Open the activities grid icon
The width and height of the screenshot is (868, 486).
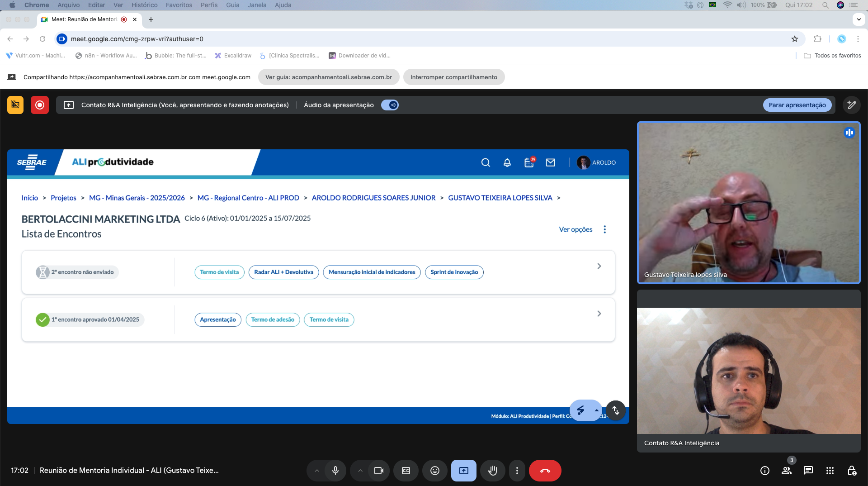830,471
